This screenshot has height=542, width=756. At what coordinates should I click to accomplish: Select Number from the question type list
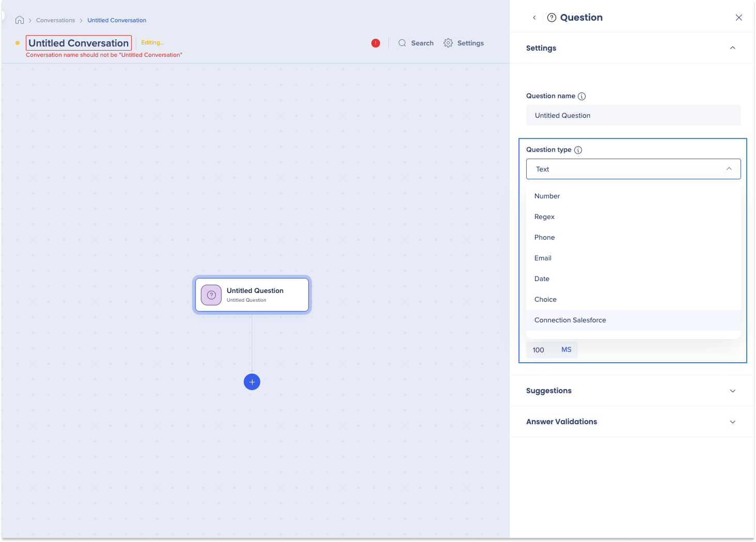547,196
